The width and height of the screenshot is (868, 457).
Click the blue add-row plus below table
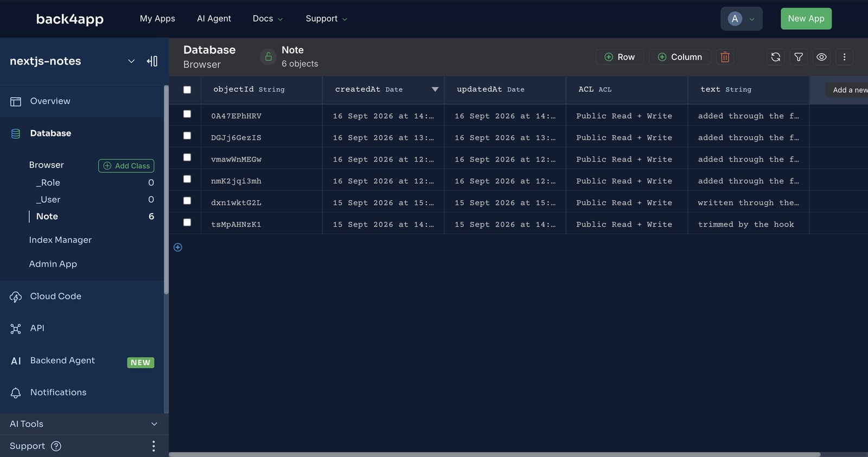pos(178,247)
